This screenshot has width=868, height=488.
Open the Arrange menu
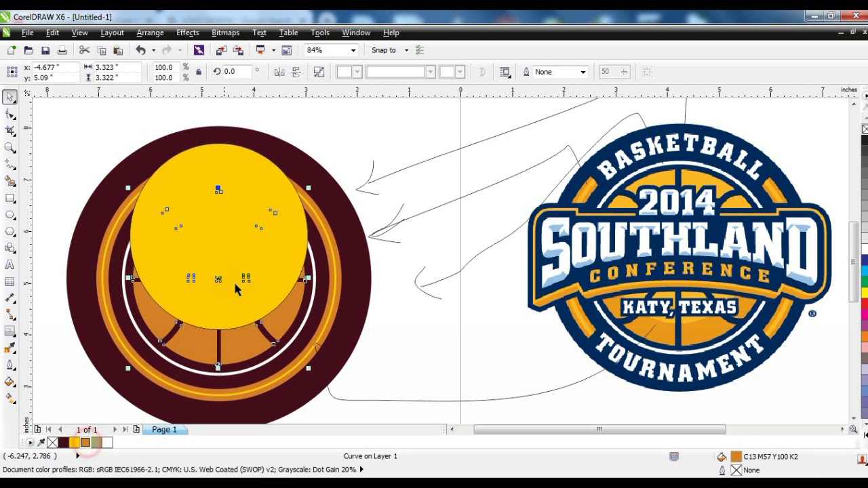(x=150, y=33)
